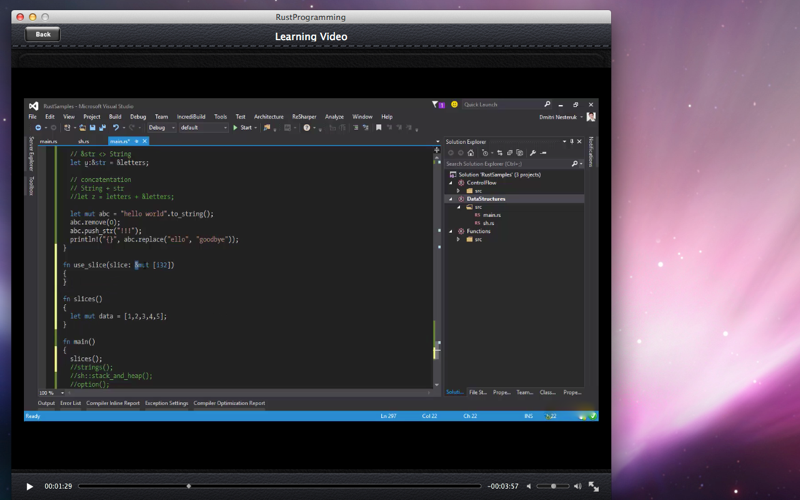Click the Search Solution Explorer field
This screenshot has width=800, height=500.
click(x=508, y=164)
